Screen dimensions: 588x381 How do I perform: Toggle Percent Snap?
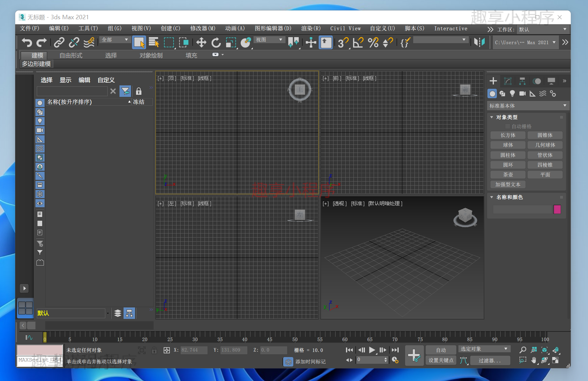tap(373, 43)
